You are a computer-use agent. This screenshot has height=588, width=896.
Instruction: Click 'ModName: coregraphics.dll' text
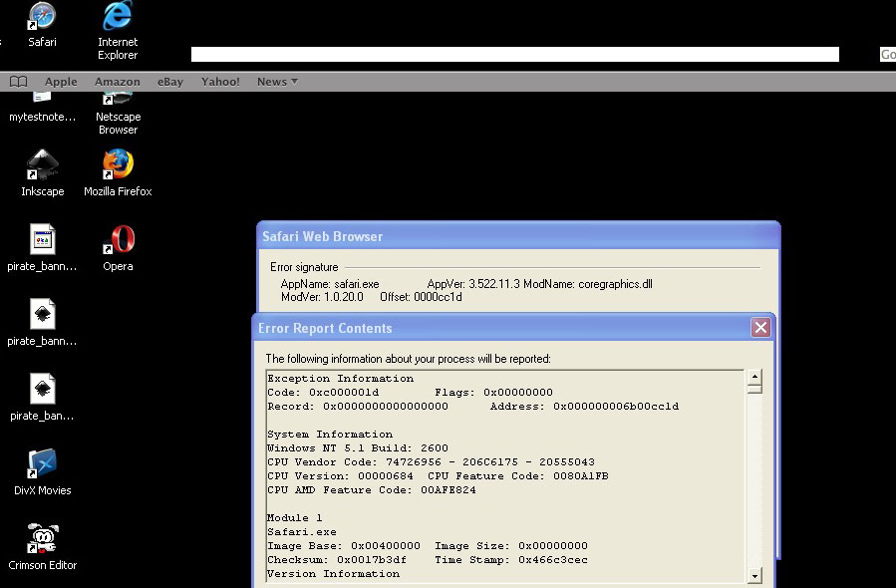pos(587,284)
